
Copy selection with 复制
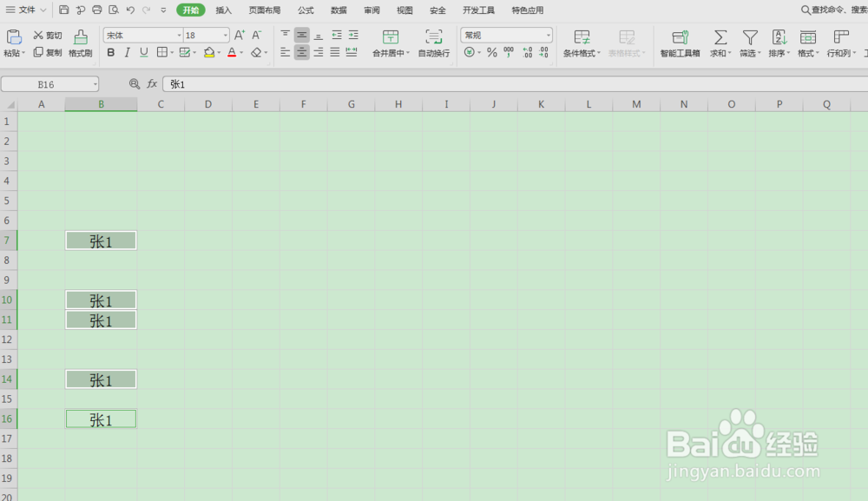coord(47,53)
